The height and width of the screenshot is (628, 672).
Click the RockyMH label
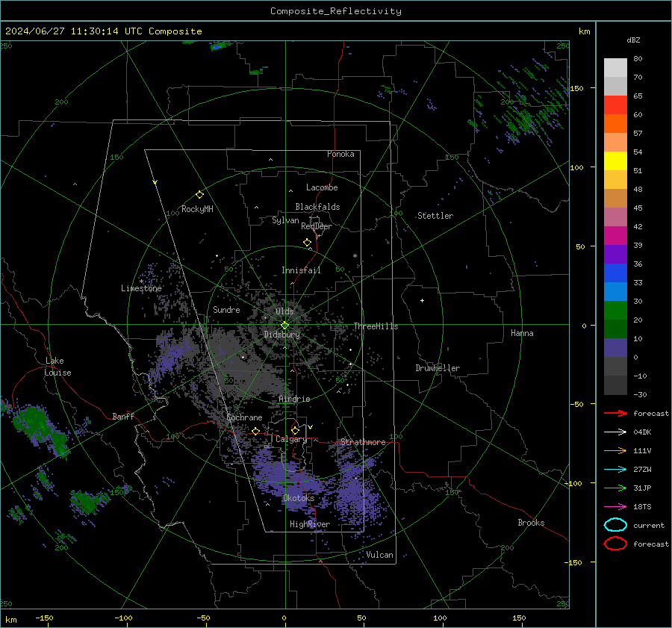click(x=197, y=209)
